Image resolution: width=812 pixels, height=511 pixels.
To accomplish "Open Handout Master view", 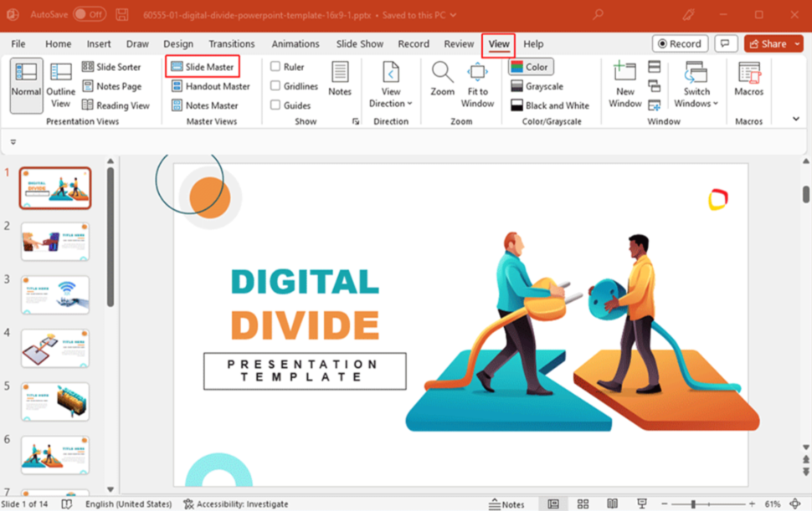I will [x=210, y=86].
